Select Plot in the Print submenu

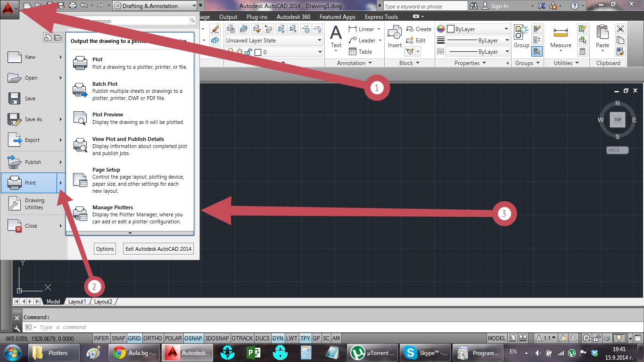coord(130,63)
